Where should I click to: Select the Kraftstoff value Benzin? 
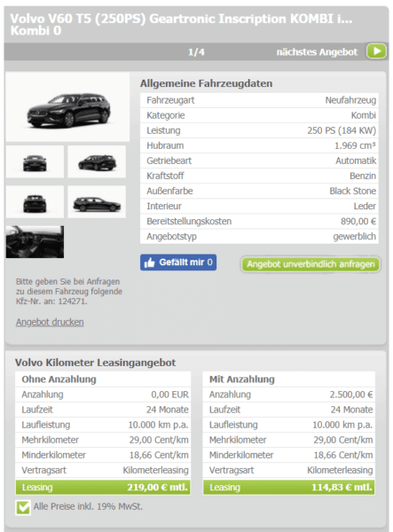point(363,176)
